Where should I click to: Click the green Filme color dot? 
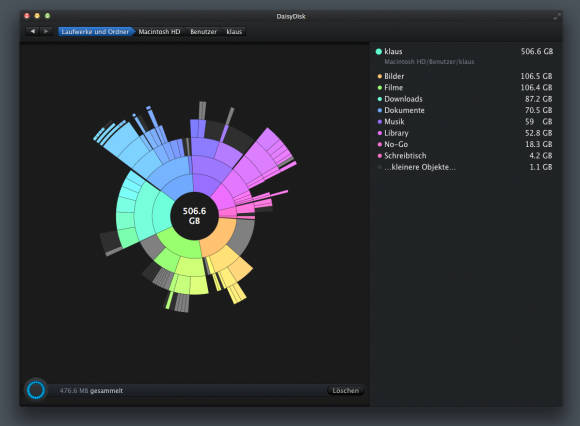point(380,88)
